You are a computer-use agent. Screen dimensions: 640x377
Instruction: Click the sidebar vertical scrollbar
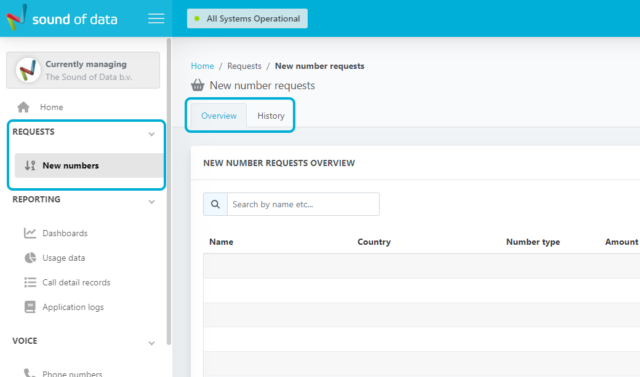[x=169, y=192]
